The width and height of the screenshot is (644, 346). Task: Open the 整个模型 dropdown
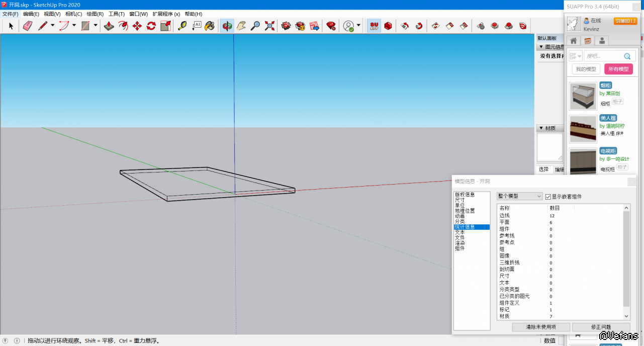point(519,196)
